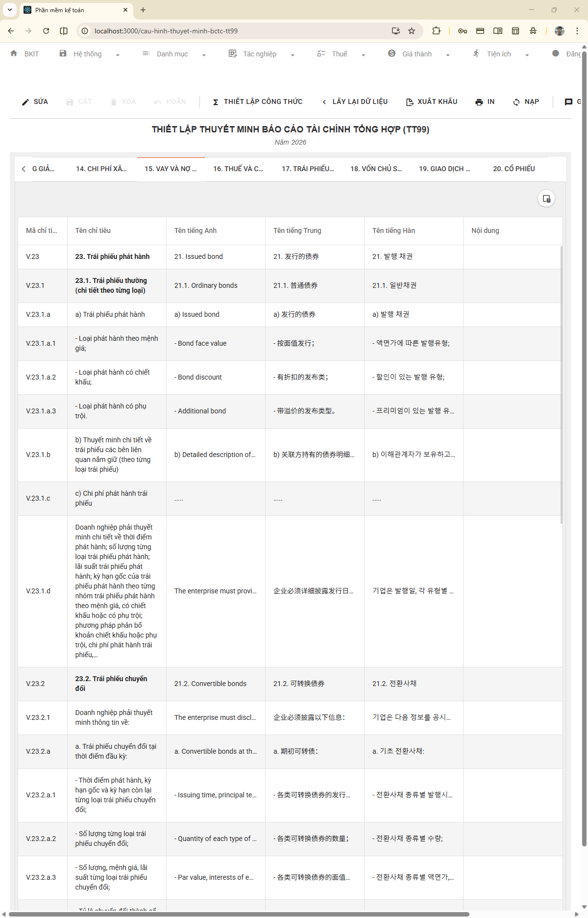588x918 pixels.
Task: Open tab 16. THUẾ VÀ C...
Action: [x=238, y=169]
